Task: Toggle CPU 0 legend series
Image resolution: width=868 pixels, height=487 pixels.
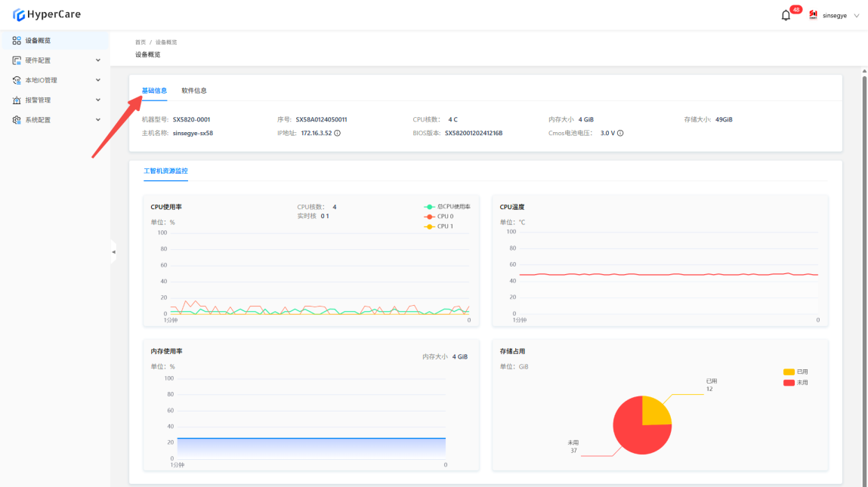Action: click(430, 217)
